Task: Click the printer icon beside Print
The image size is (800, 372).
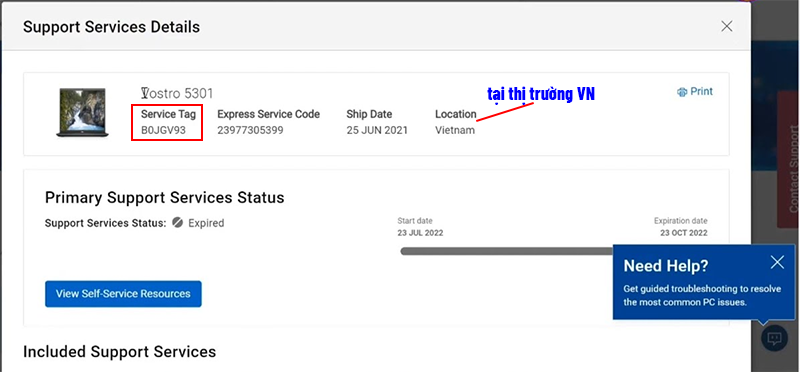Action: pos(682,92)
